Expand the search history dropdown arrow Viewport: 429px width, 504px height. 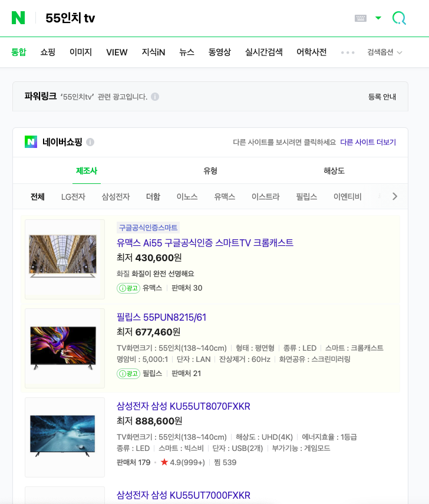378,18
